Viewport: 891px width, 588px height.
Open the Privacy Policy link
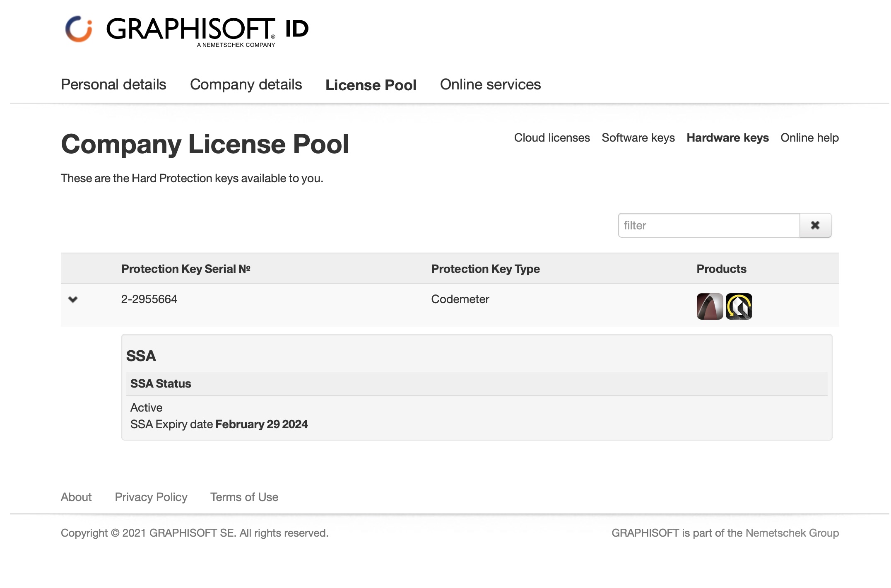click(151, 497)
